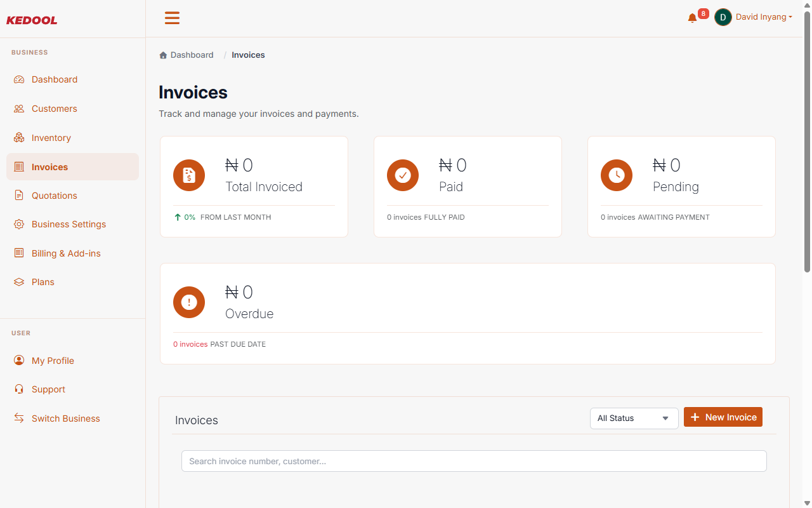Click the Pending clock circle icon
Image resolution: width=812 pixels, height=508 pixels.
click(617, 175)
